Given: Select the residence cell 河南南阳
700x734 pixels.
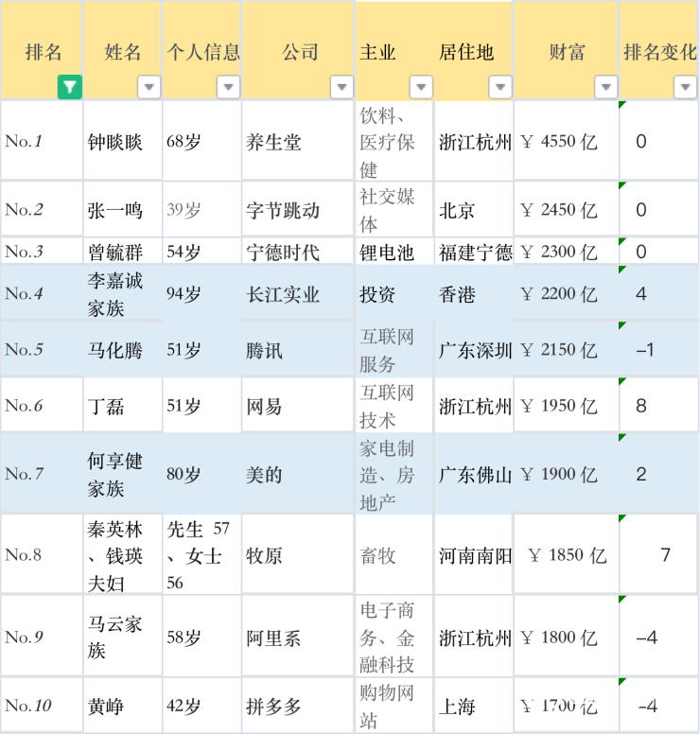Looking at the screenshot, I should click(x=473, y=554).
